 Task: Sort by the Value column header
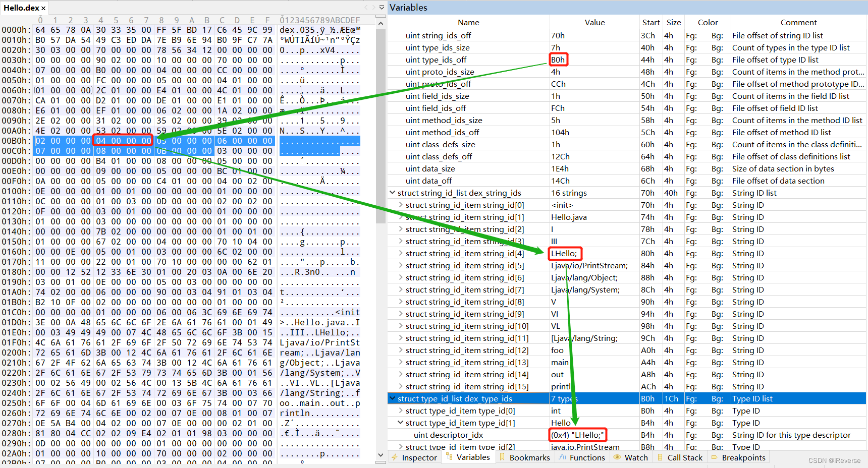(x=594, y=22)
